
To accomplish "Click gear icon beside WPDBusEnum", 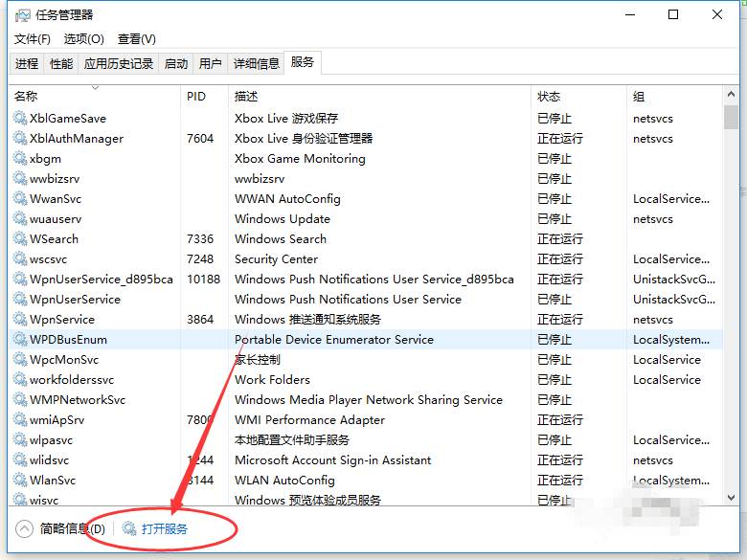I will 20,339.
